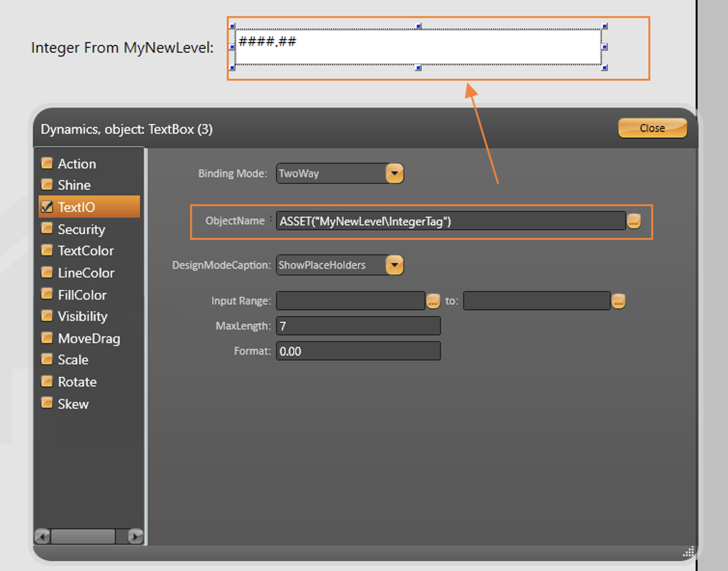The width and height of the screenshot is (728, 571).
Task: Select the FillColor dynamic item
Action: (x=82, y=295)
